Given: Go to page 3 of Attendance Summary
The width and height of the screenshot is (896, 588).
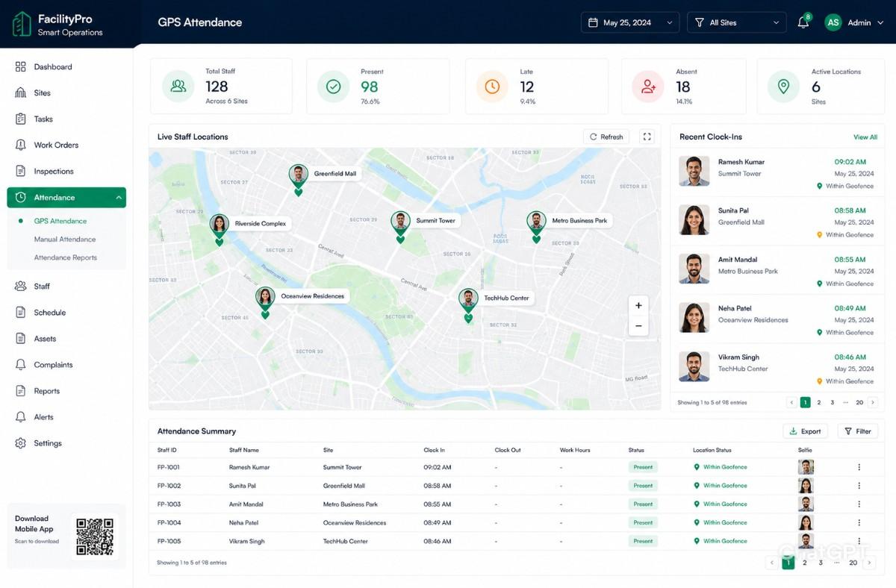Looking at the screenshot, I should pos(821,563).
